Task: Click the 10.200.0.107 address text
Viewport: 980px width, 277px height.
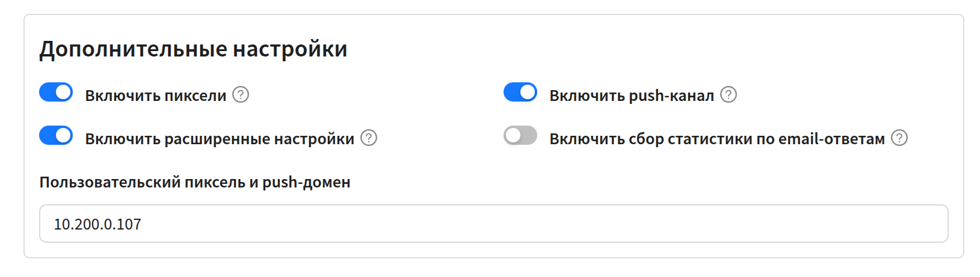Action: (97, 224)
